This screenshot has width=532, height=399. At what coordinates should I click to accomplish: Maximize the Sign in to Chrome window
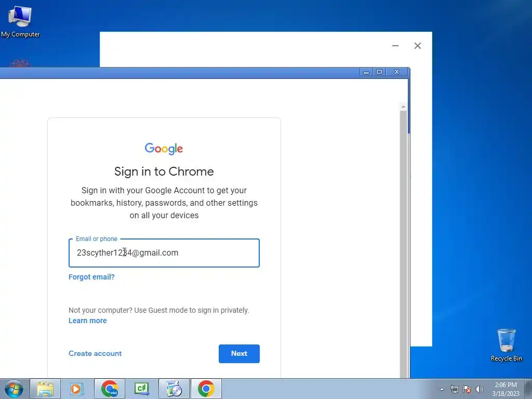(x=379, y=72)
